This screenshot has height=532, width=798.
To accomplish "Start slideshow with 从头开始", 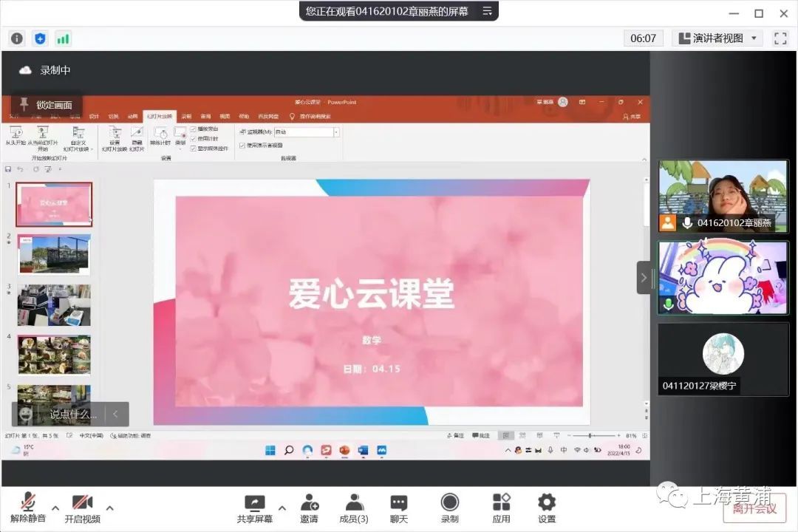I will coord(16,137).
